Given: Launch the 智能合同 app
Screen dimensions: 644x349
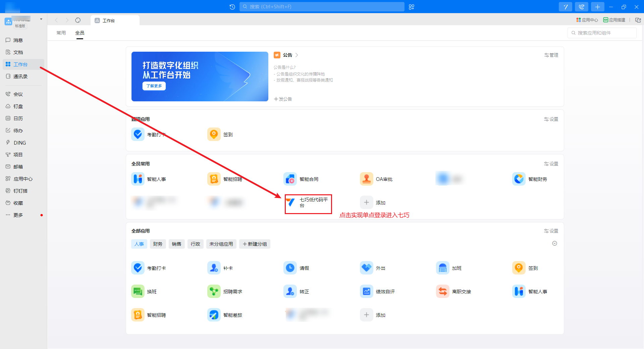Looking at the screenshot, I should (290, 179).
